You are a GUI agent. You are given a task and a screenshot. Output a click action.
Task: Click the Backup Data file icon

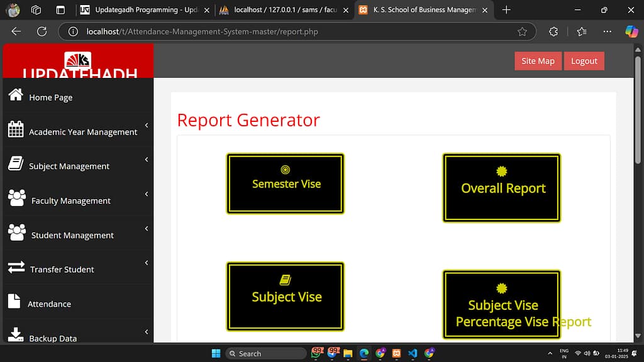[17, 334]
